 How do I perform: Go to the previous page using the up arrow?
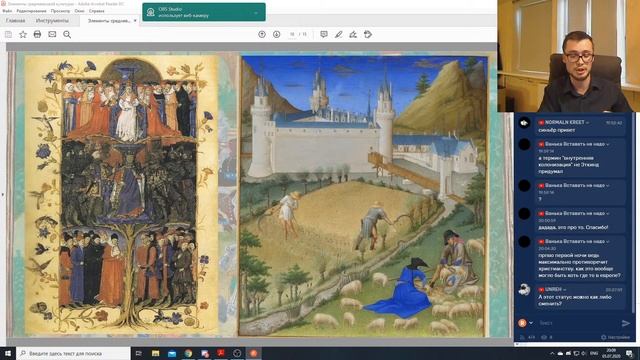click(262, 35)
